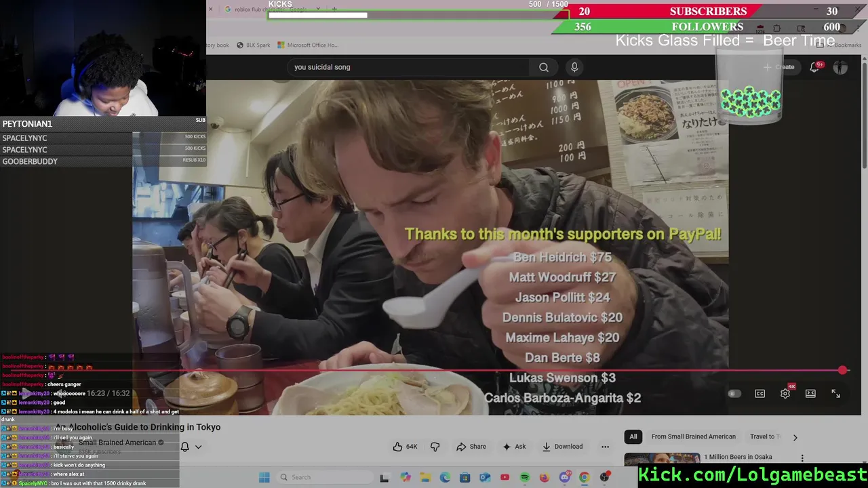
Task: Open the more actions ellipsis below the video
Action: (x=605, y=447)
